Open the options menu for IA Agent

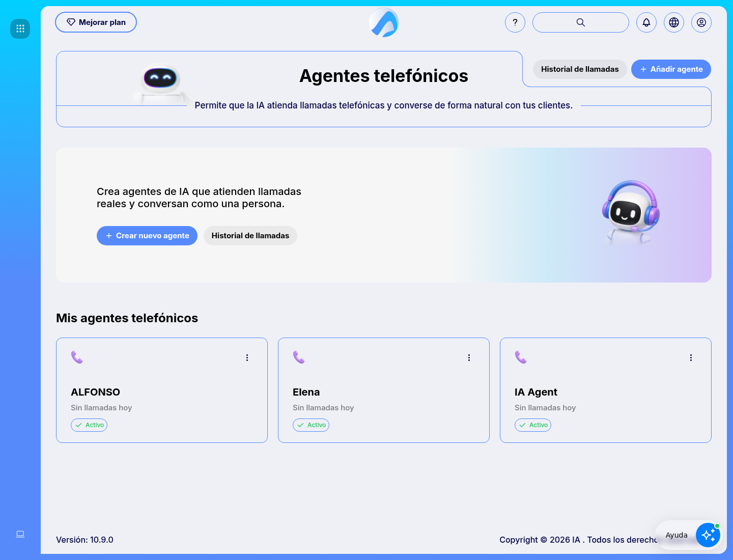point(691,358)
